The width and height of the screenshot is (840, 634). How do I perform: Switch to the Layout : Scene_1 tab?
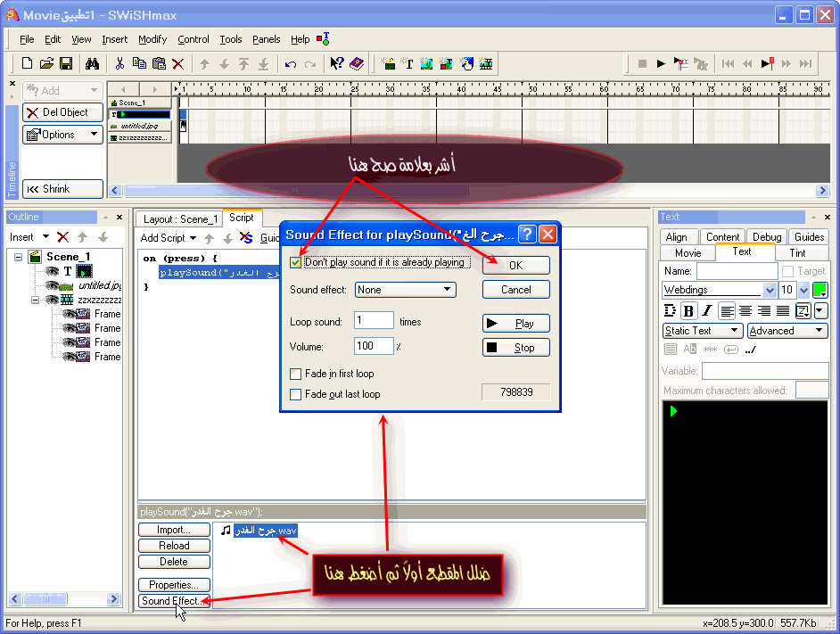coord(180,219)
